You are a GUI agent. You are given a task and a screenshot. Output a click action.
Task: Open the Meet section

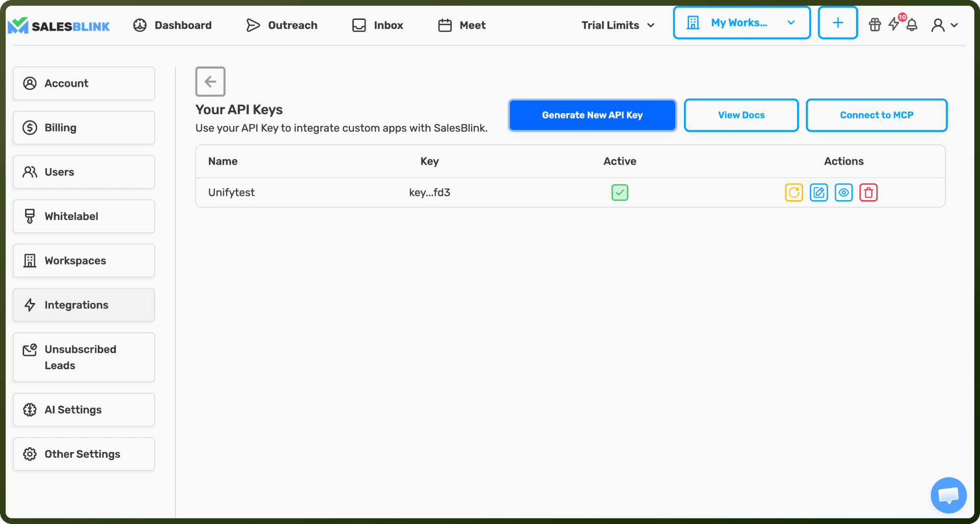pyautogui.click(x=462, y=25)
